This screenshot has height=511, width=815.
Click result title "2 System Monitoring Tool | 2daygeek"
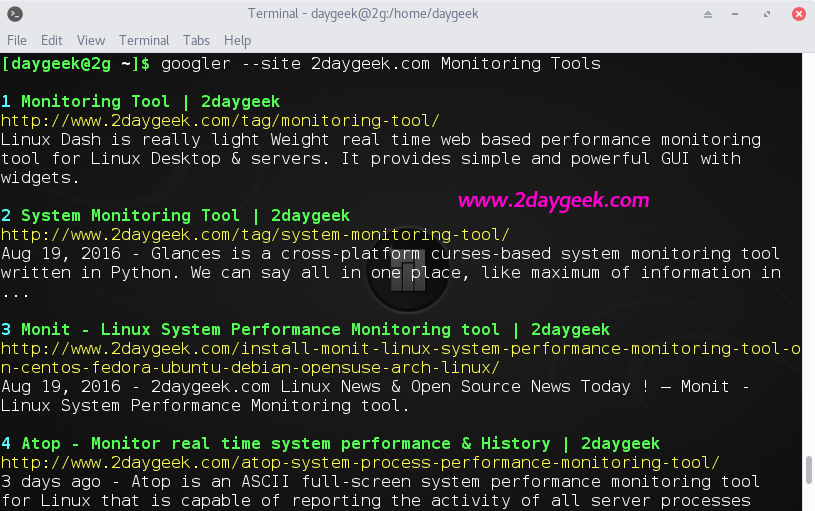click(x=175, y=216)
